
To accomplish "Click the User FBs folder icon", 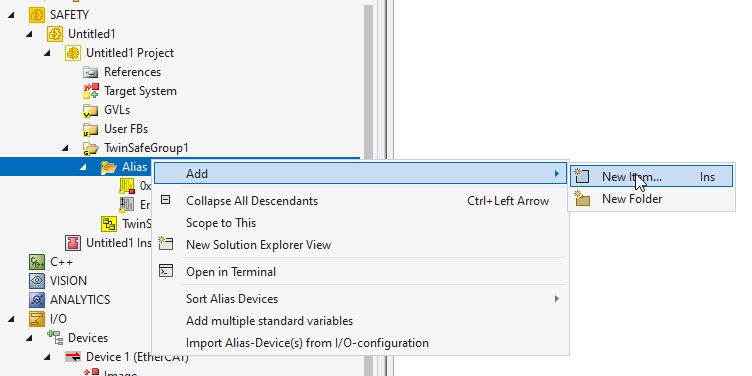I will click(x=91, y=129).
